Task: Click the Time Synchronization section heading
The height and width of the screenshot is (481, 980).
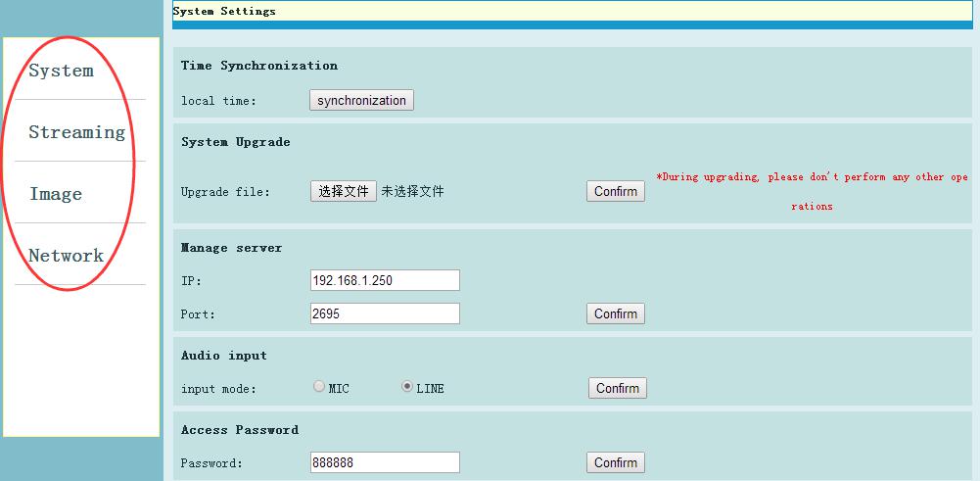Action: pyautogui.click(x=259, y=66)
